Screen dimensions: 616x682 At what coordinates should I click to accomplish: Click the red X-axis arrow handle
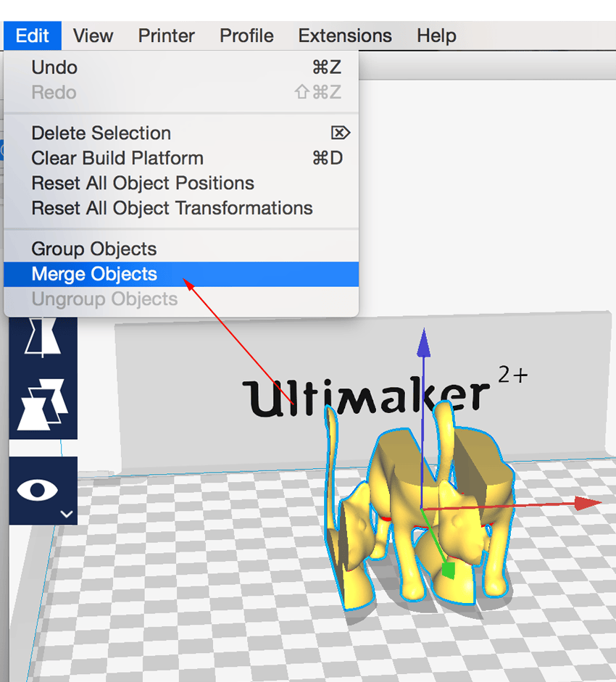click(x=588, y=503)
